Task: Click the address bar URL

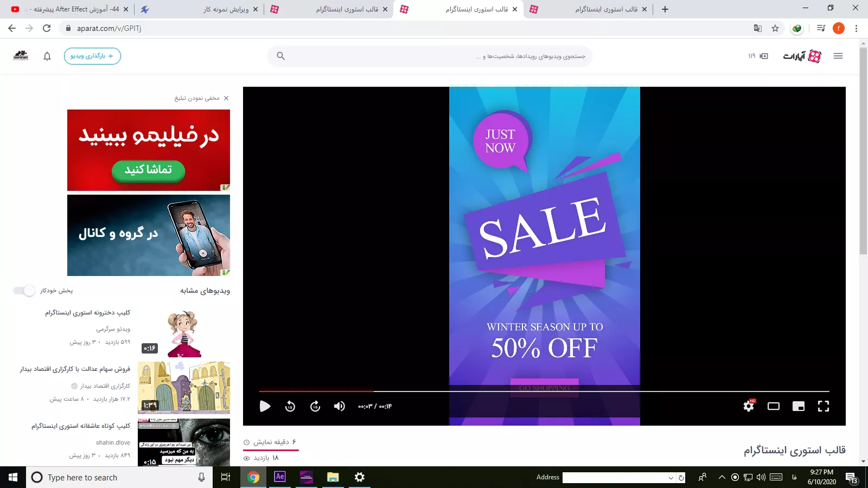Action: point(109,28)
